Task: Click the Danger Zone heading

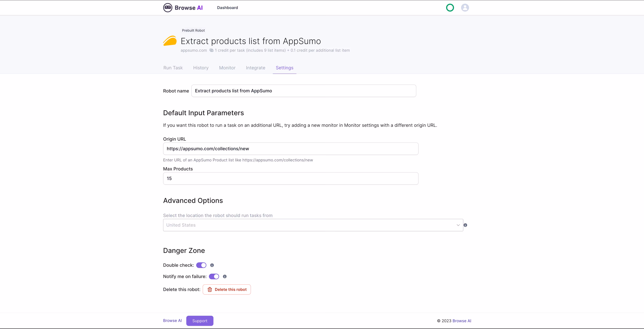Action: coord(184,250)
